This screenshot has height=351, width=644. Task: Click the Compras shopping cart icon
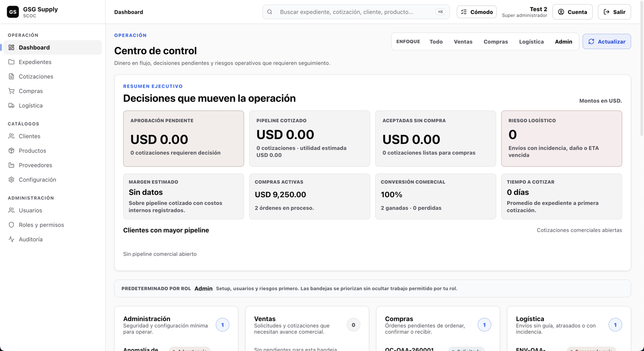(11, 91)
